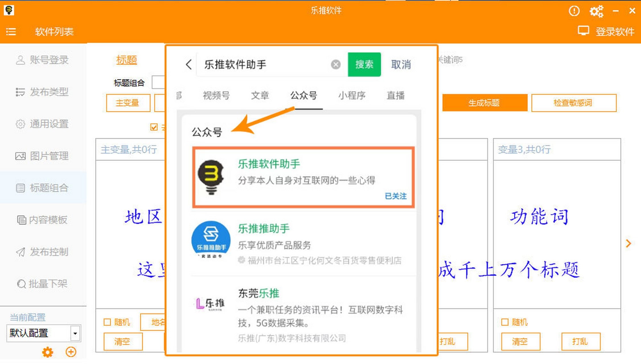Viewport: 641px width, 364px height.
Task: Select the 标题 tab
Action: 127,60
